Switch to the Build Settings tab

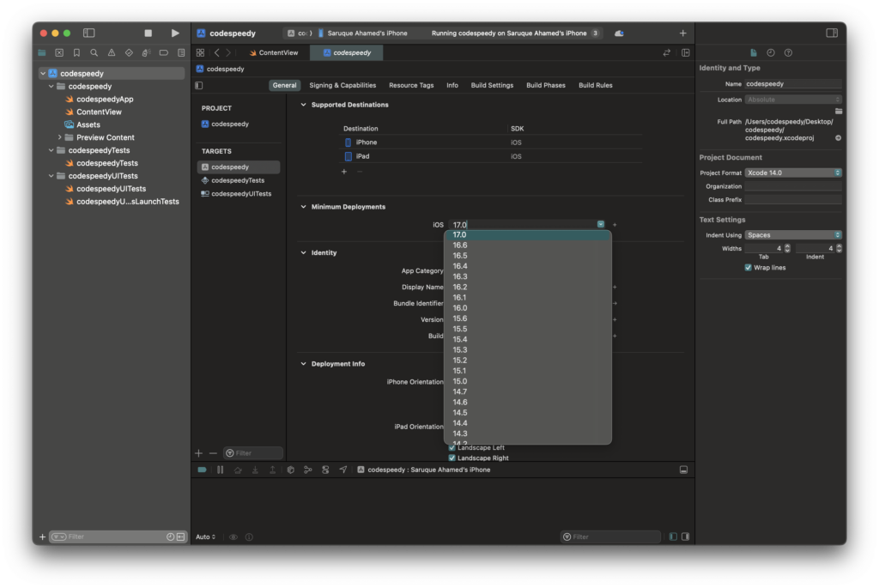(492, 85)
